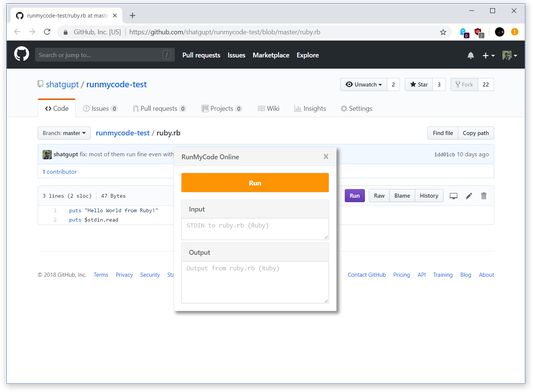Select the Projects tab

click(x=222, y=108)
